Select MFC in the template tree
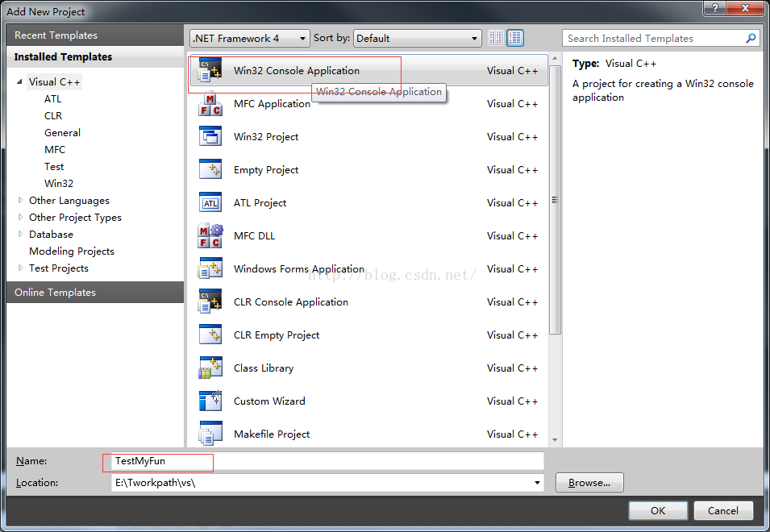The image size is (770, 532). pos(55,150)
